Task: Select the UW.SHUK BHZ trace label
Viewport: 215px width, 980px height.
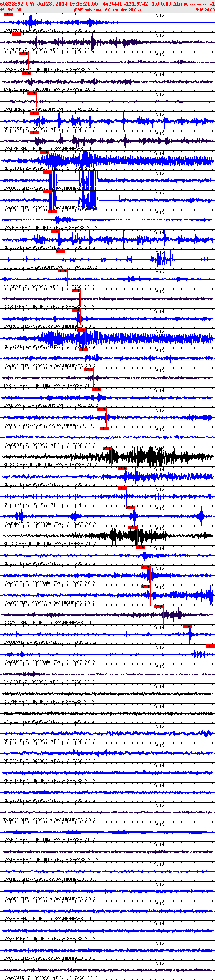Action: [51, 70]
